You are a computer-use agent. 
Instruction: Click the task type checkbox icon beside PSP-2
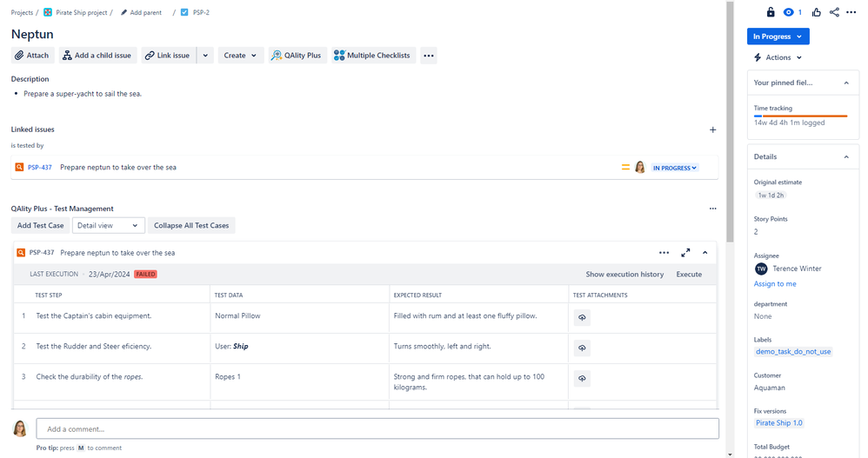click(184, 12)
